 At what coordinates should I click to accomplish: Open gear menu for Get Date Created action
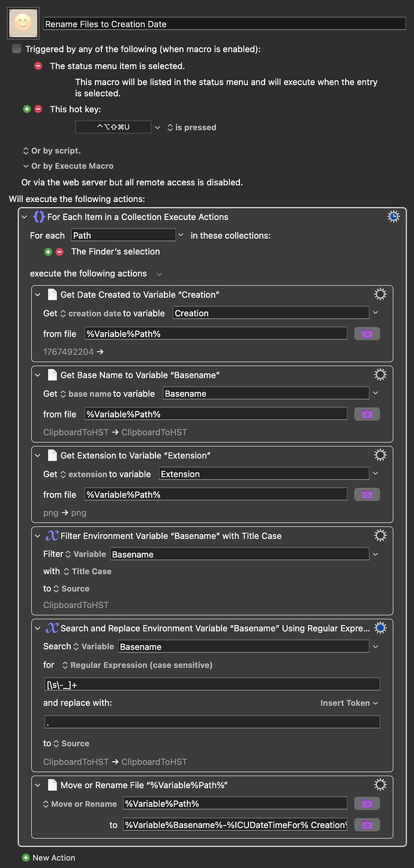380,294
